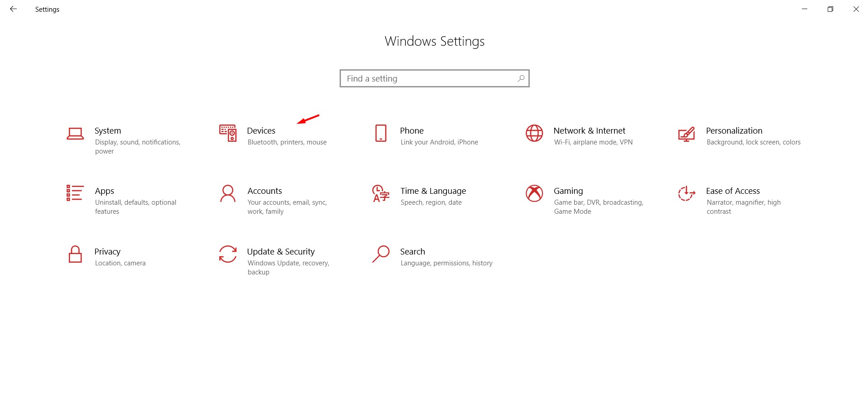Click the Devices keyboard icon
Screen dimensions: 868x418
pos(228,134)
